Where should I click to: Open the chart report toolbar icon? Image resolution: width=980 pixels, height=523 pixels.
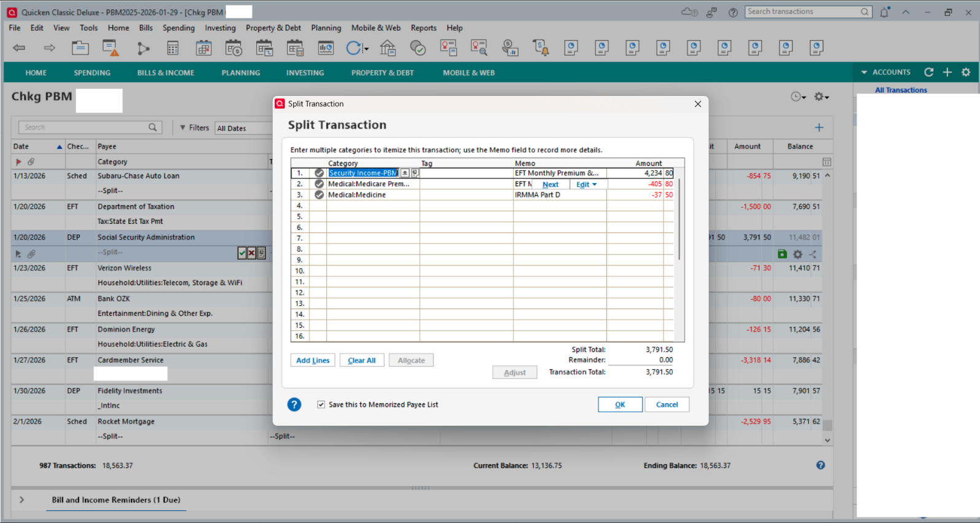pyautogui.click(x=326, y=48)
